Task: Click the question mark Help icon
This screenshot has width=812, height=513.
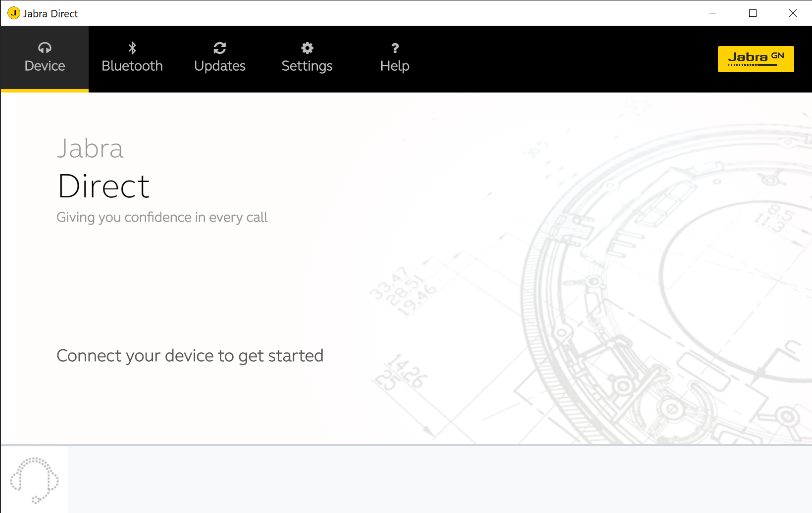Action: click(395, 47)
